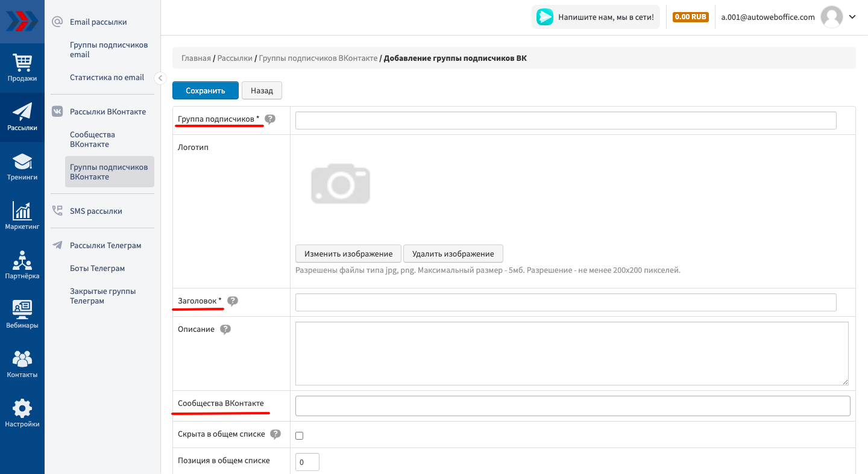Toggle the Скрыта в общем списке checkbox
The width and height of the screenshot is (868, 474).
(300, 435)
